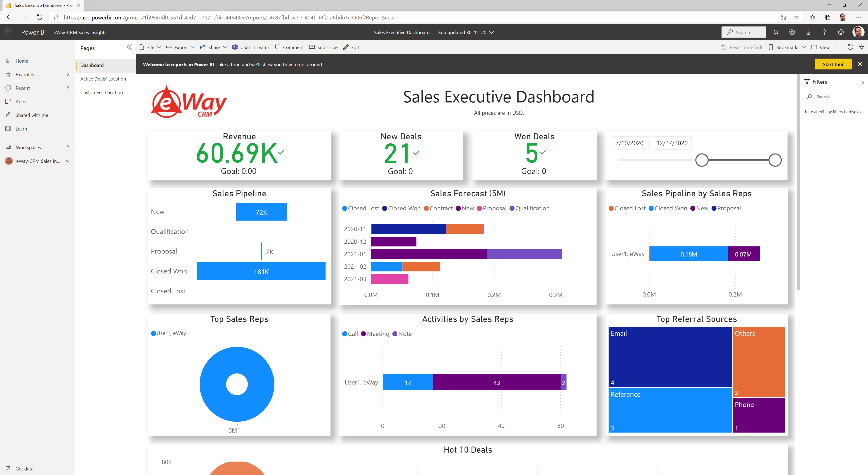Open the View dropdown
This screenshot has width=868, height=475.
[x=824, y=47]
